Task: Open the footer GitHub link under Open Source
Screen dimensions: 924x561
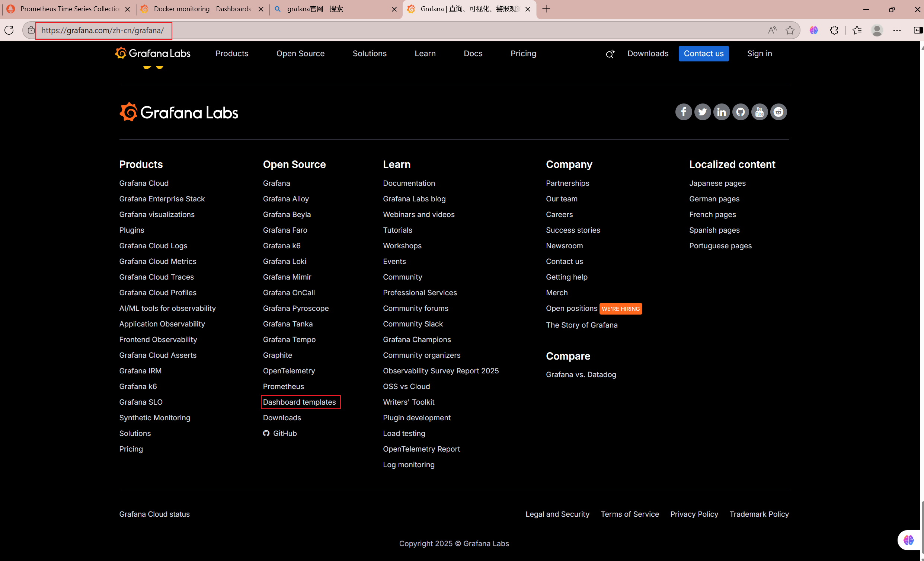Action: tap(280, 433)
